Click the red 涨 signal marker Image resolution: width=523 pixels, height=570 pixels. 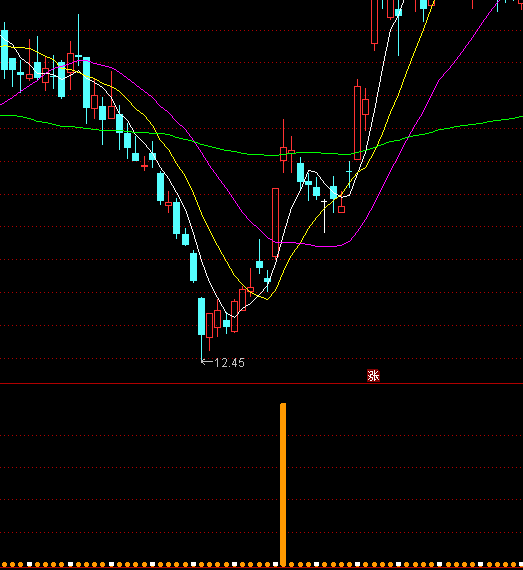373,376
